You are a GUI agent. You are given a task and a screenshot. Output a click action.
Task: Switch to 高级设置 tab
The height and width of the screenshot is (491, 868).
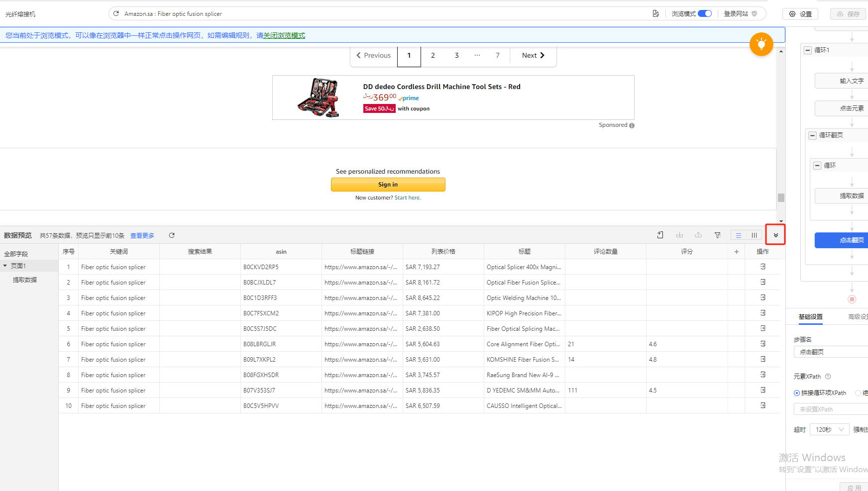point(858,317)
